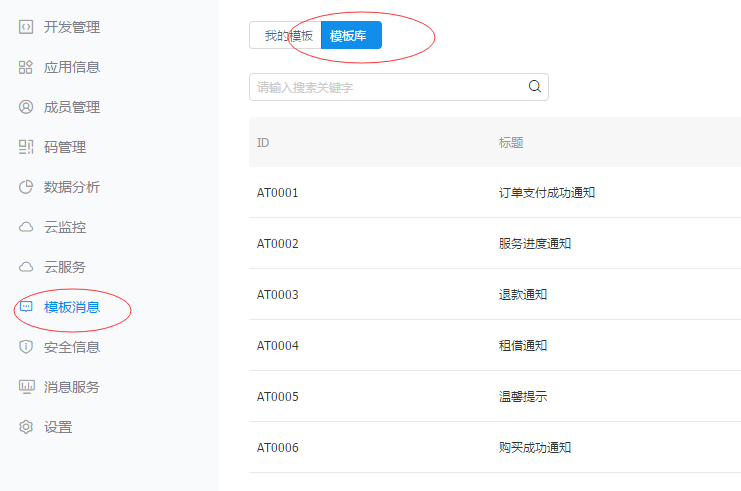Click the 购买成功通知 template title

pos(534,447)
